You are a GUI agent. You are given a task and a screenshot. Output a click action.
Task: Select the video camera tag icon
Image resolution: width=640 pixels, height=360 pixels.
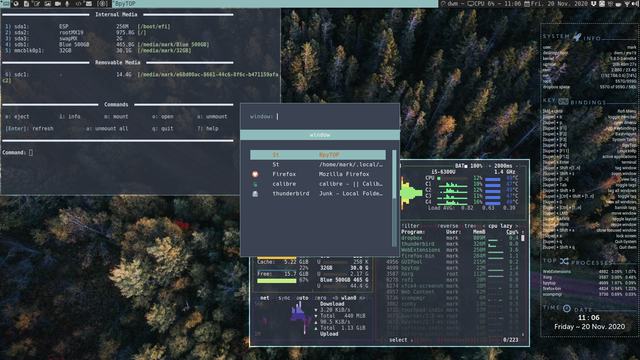tap(58, 4)
